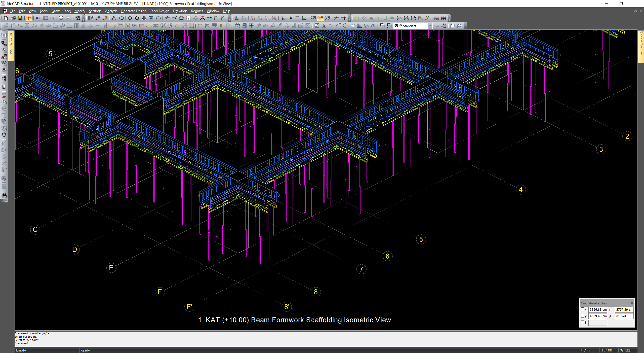
Task: Click the Text tool 'A' icon
Action: coord(324,26)
